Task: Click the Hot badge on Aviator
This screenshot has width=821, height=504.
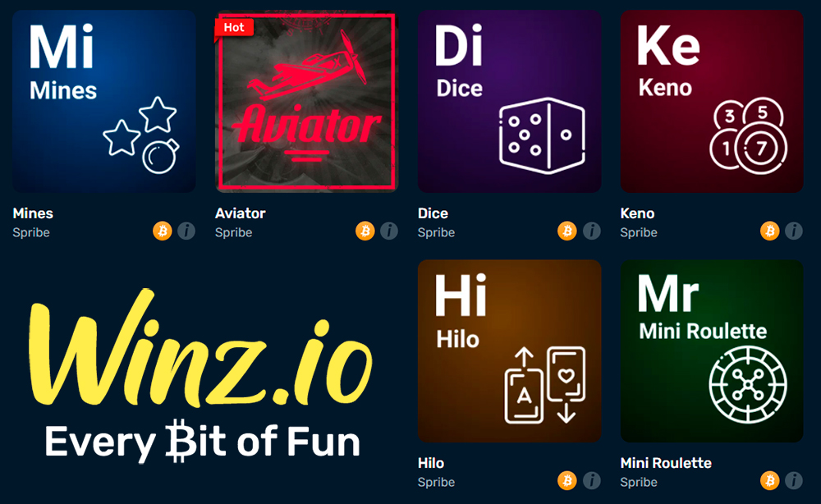Action: coord(234,28)
